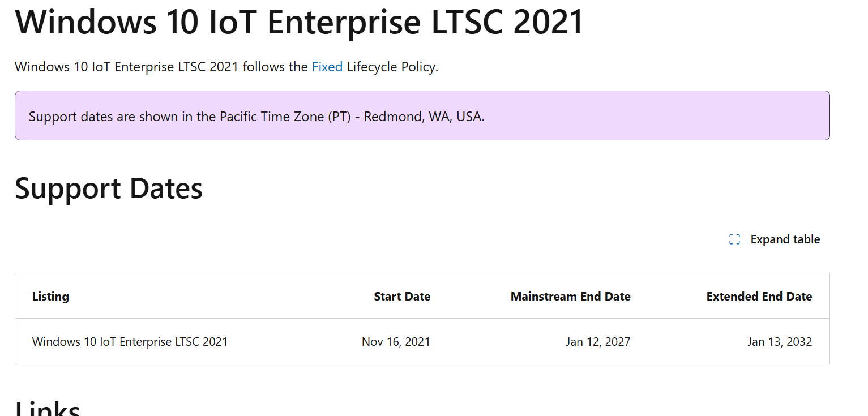This screenshot has width=868, height=416.
Task: Select the Extended End Date header
Action: [759, 297]
